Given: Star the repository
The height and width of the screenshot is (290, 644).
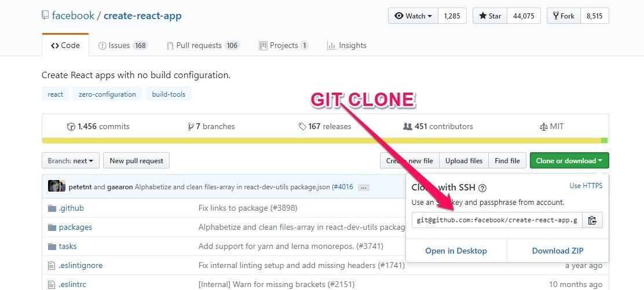Looking at the screenshot, I should point(490,16).
